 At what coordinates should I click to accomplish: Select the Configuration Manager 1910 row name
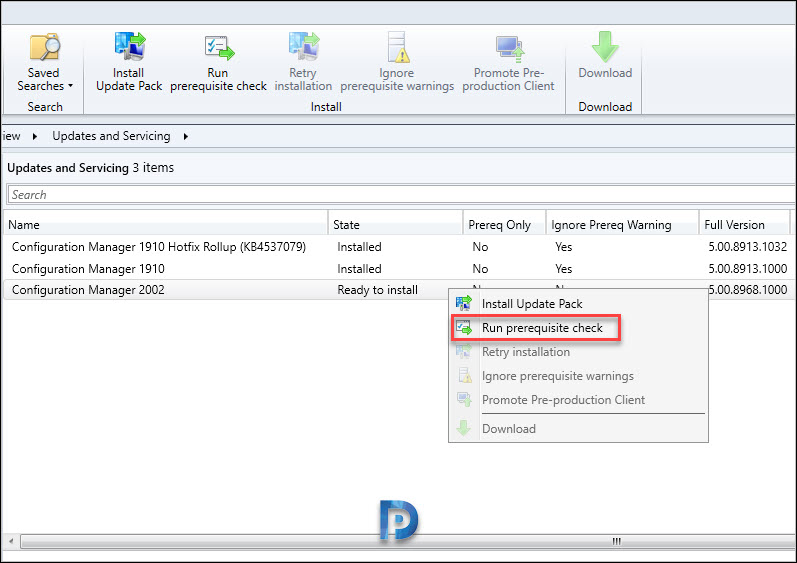pyautogui.click(x=88, y=269)
